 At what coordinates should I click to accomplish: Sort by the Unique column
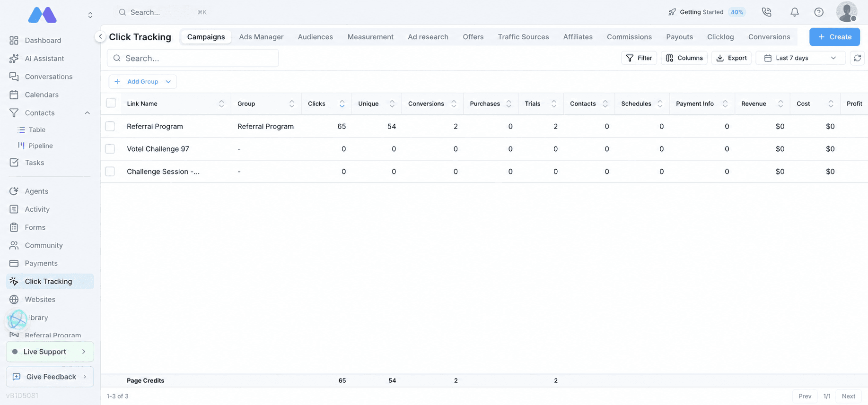[x=392, y=104]
